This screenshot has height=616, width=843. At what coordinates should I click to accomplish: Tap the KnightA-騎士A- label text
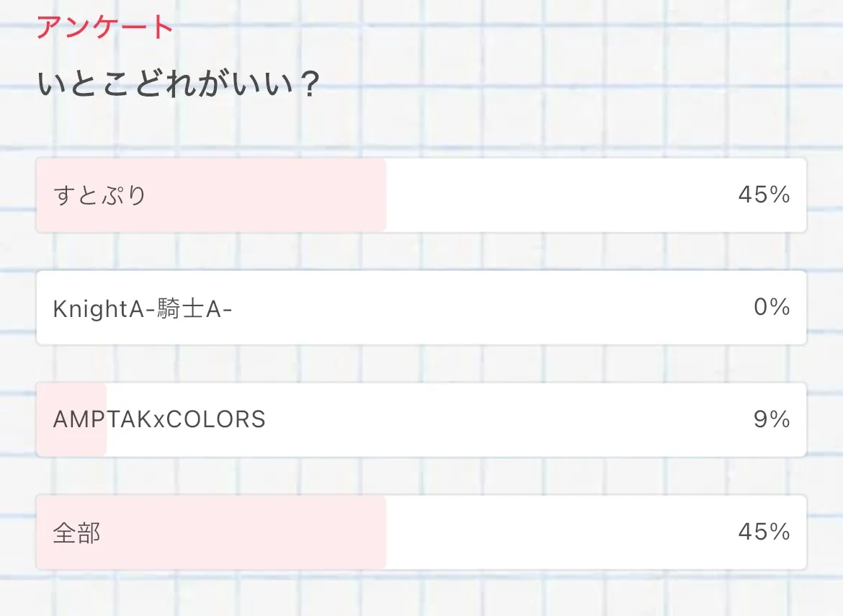point(143,308)
